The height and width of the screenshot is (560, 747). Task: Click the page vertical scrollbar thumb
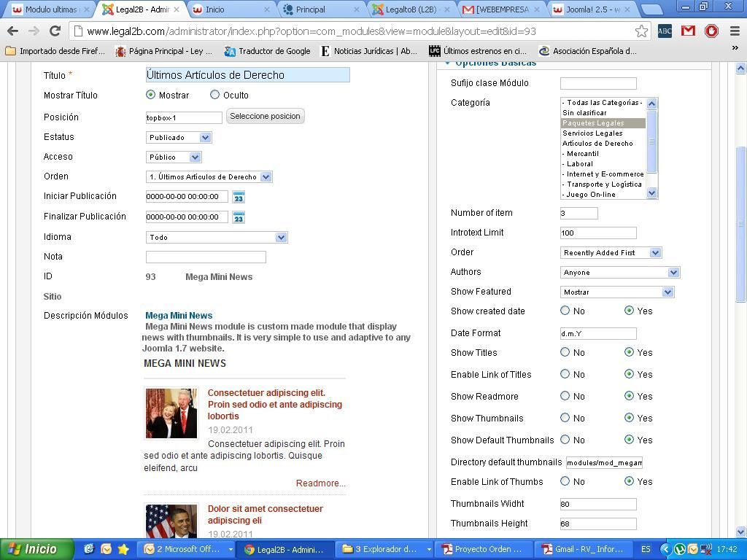tap(740, 224)
